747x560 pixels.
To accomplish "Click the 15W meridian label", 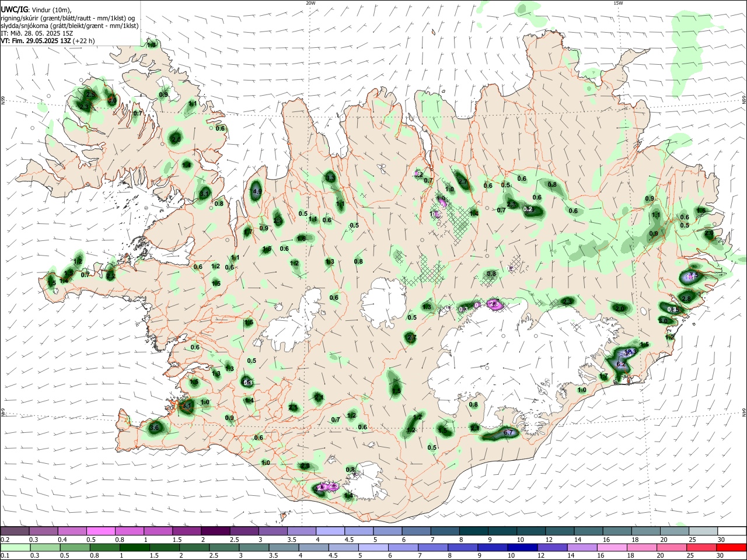I will pos(618,3).
